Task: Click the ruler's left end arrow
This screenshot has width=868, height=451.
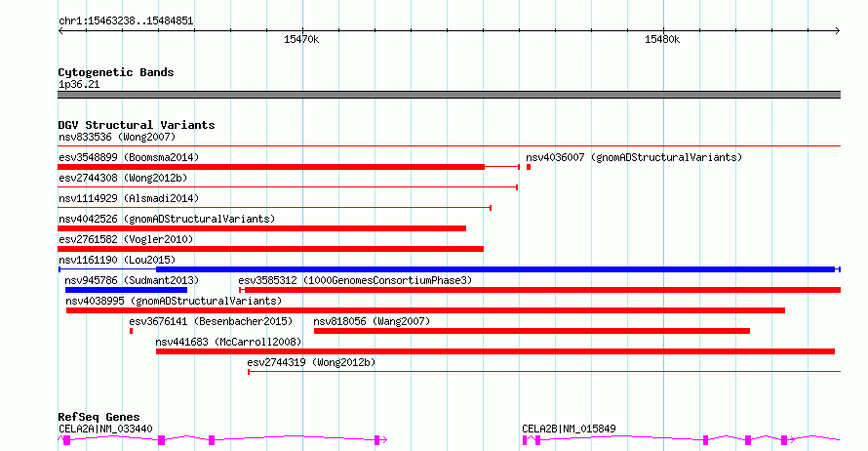Action: [x=60, y=31]
